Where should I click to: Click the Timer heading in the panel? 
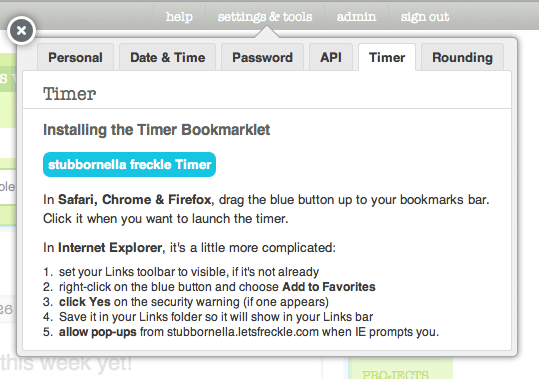coord(69,94)
